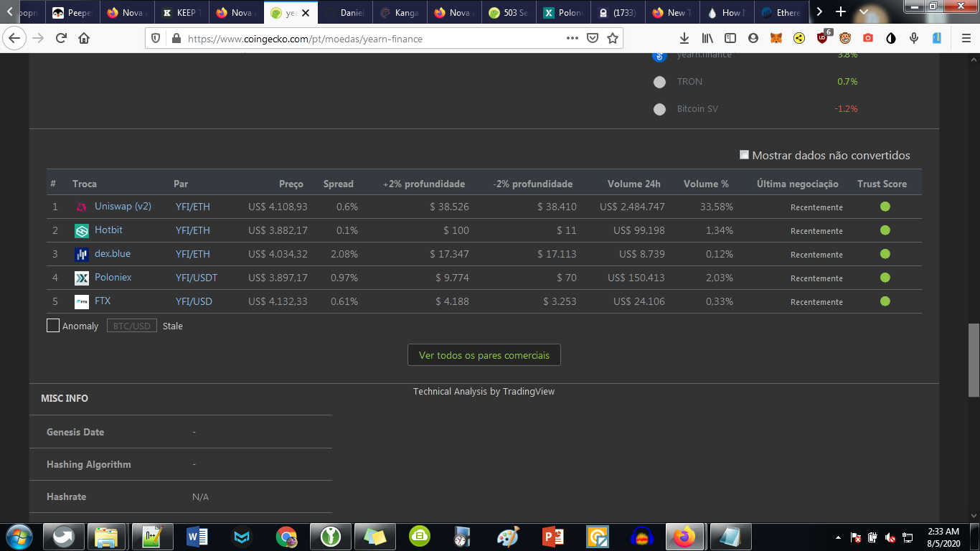Switch to the KEEP browser tab
The width and height of the screenshot is (980, 551).
click(x=183, y=12)
